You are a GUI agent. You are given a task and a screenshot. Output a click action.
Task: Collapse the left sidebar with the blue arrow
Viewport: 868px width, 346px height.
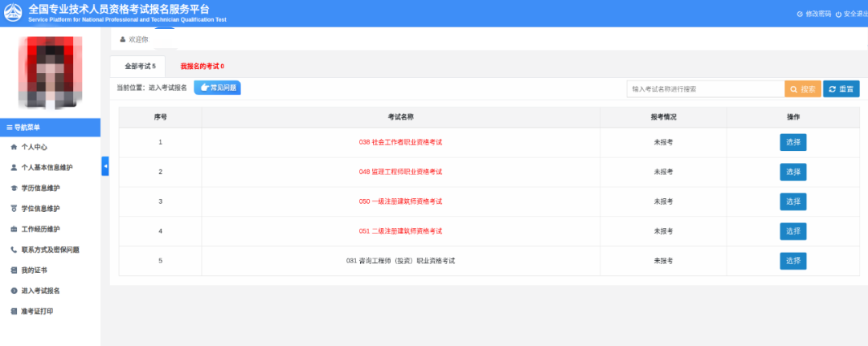coord(105,166)
